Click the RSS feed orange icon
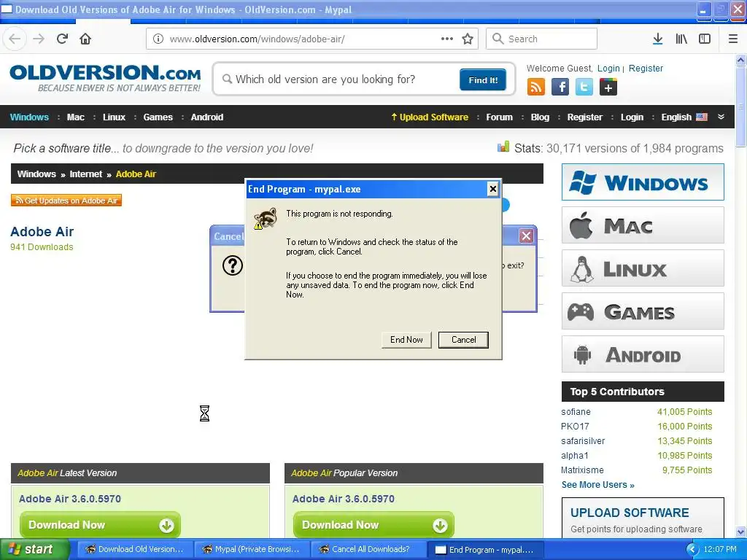The width and height of the screenshot is (747, 560). point(536,87)
